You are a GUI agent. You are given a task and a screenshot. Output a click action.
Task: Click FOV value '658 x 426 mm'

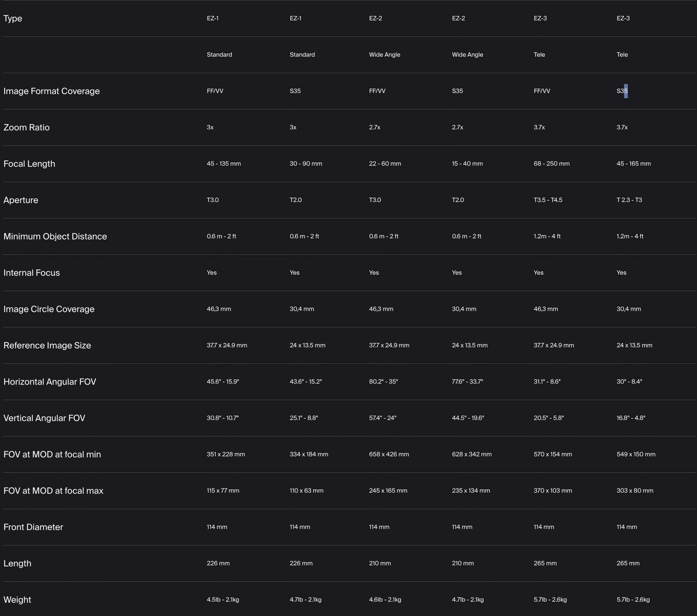tap(389, 454)
